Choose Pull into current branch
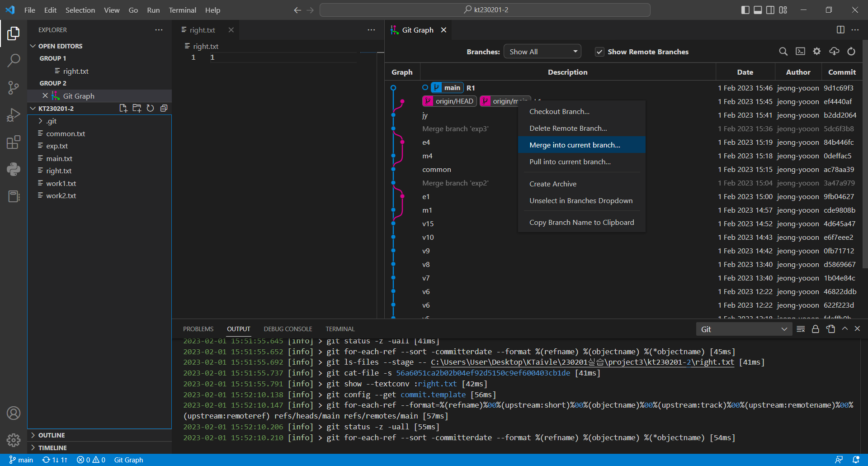868x466 pixels. [581, 162]
